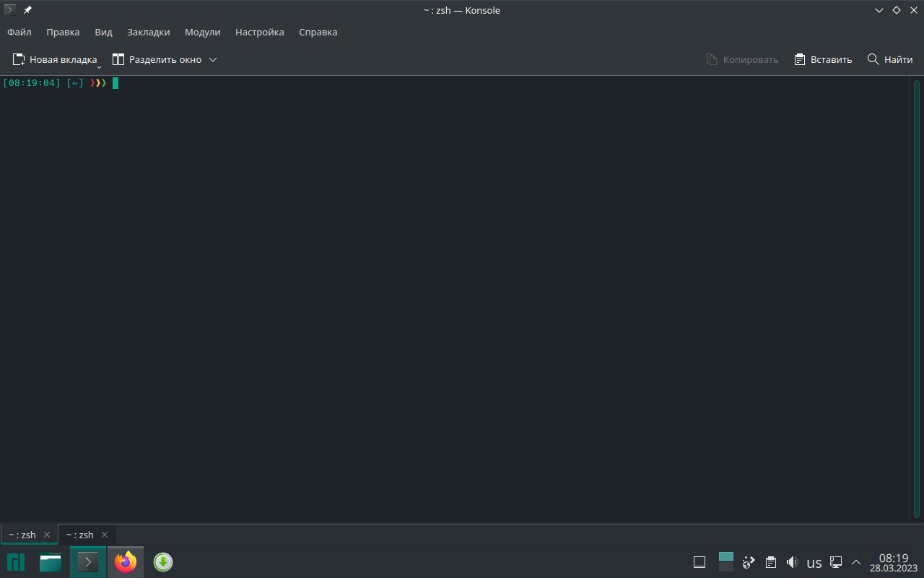
Task: Click the Разделить окно button
Action: pos(157,59)
